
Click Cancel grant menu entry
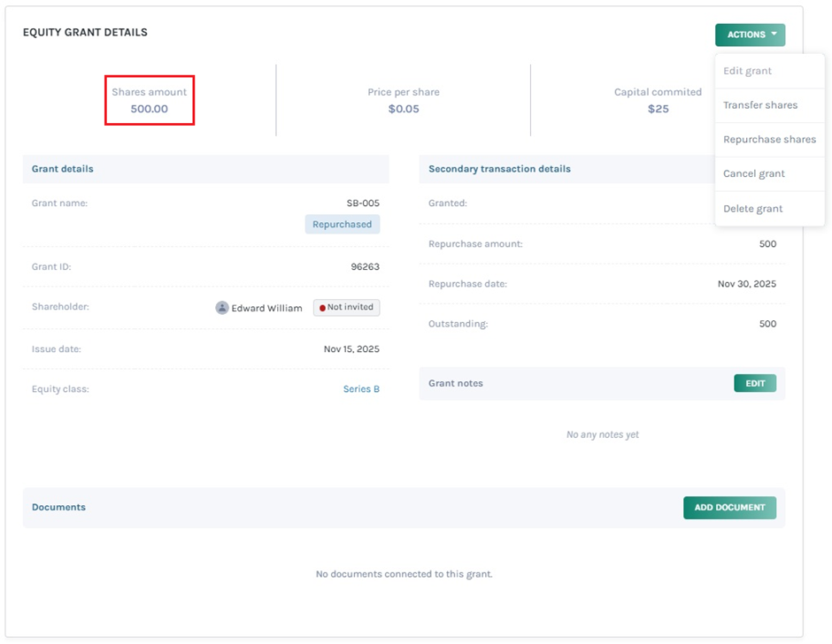753,173
